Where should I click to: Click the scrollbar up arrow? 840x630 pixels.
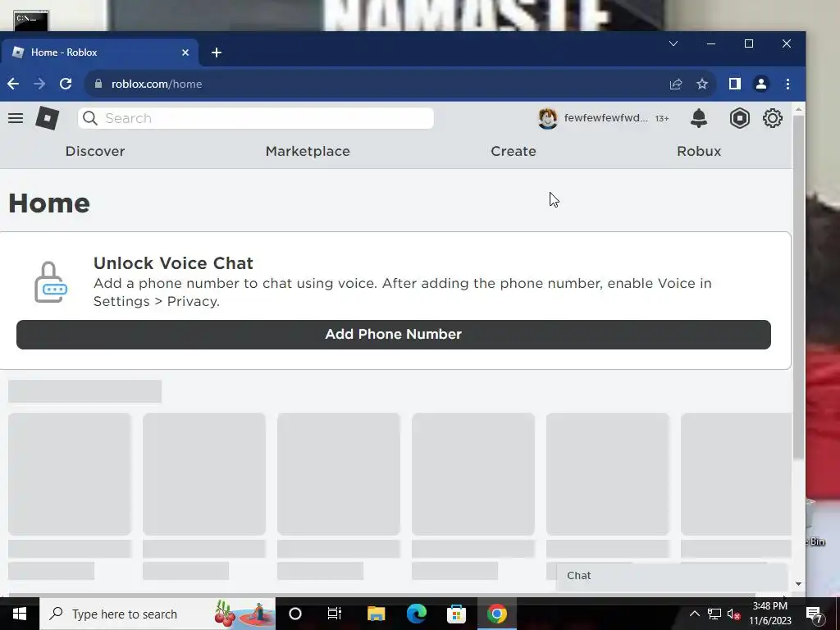[x=798, y=109]
